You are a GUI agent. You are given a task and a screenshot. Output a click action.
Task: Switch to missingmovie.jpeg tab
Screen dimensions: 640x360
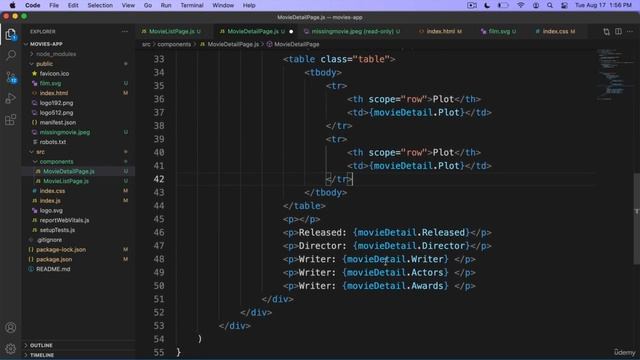pos(352,31)
